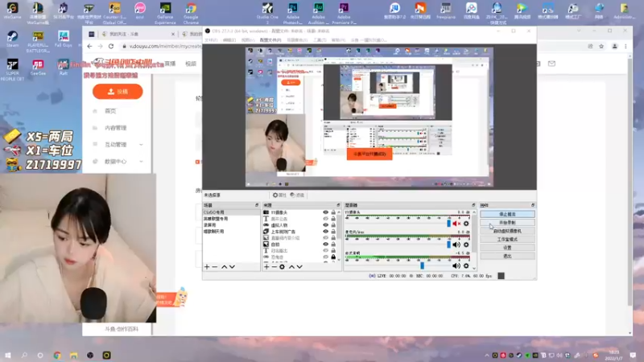Toggle visibility eye of second source row

tap(326, 219)
